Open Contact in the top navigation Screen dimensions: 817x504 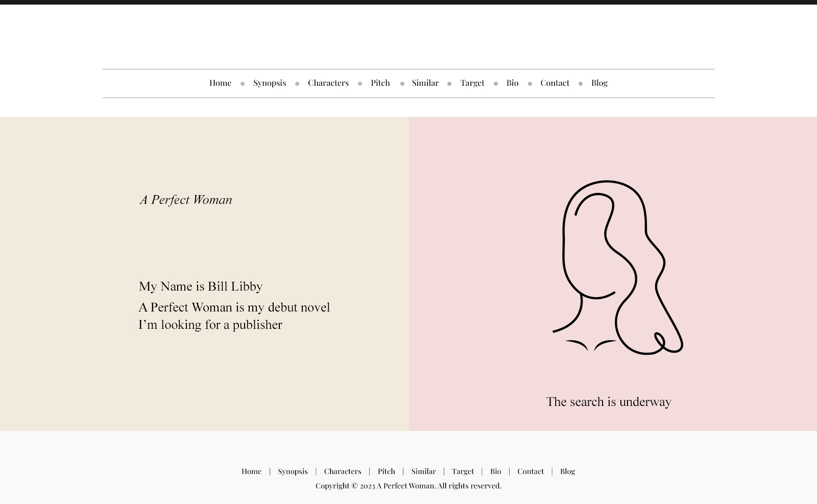coord(555,83)
